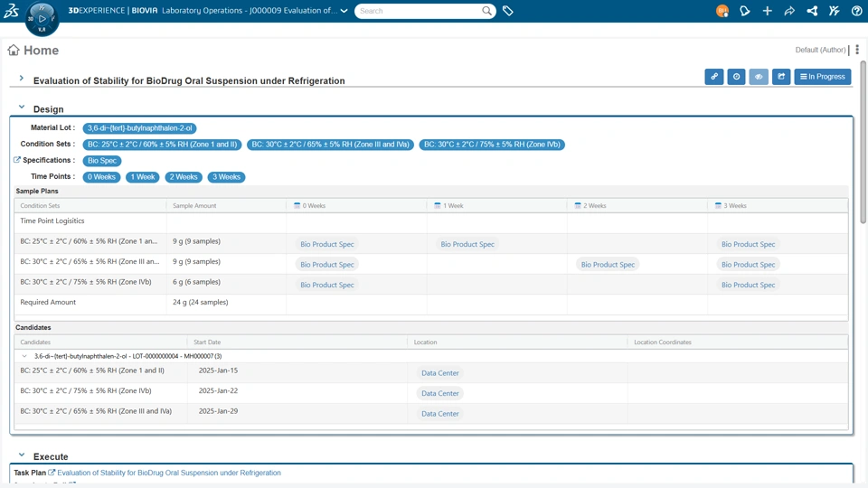The image size is (868, 488).
Task: Click the export share button
Action: pyautogui.click(x=781, y=76)
